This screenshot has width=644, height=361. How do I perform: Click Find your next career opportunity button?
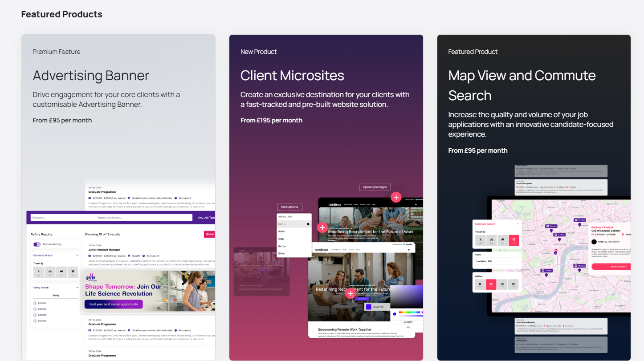(114, 304)
